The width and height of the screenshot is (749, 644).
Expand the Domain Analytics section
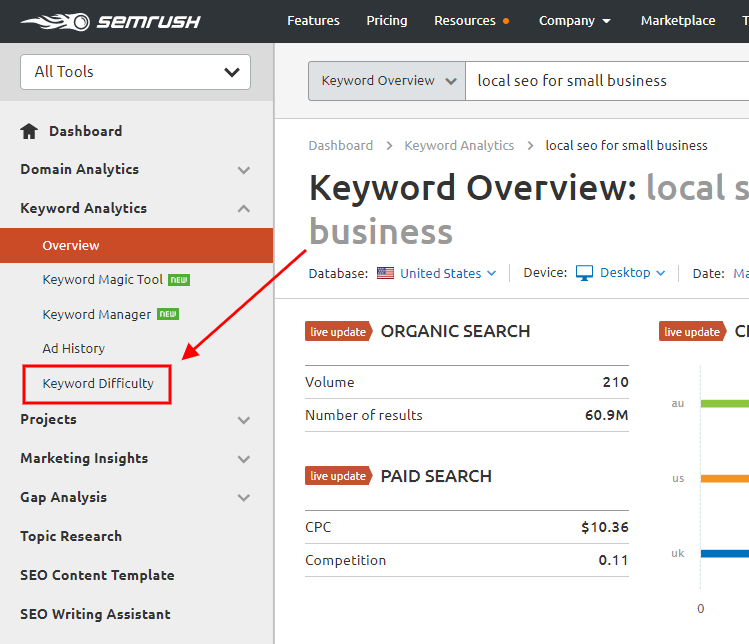tap(243, 170)
